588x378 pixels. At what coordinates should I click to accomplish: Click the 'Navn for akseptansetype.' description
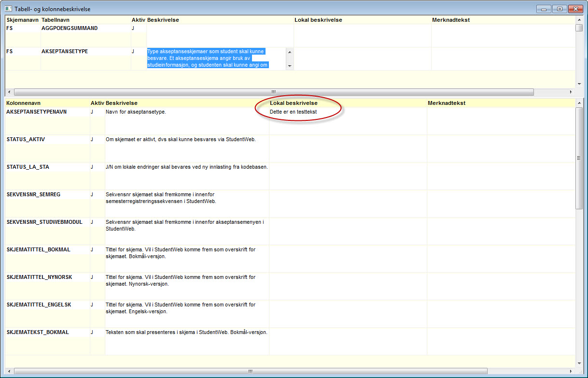coord(136,112)
